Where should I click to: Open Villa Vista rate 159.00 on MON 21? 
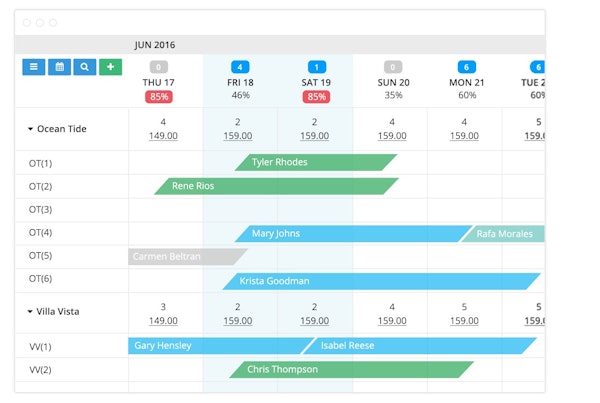(464, 321)
